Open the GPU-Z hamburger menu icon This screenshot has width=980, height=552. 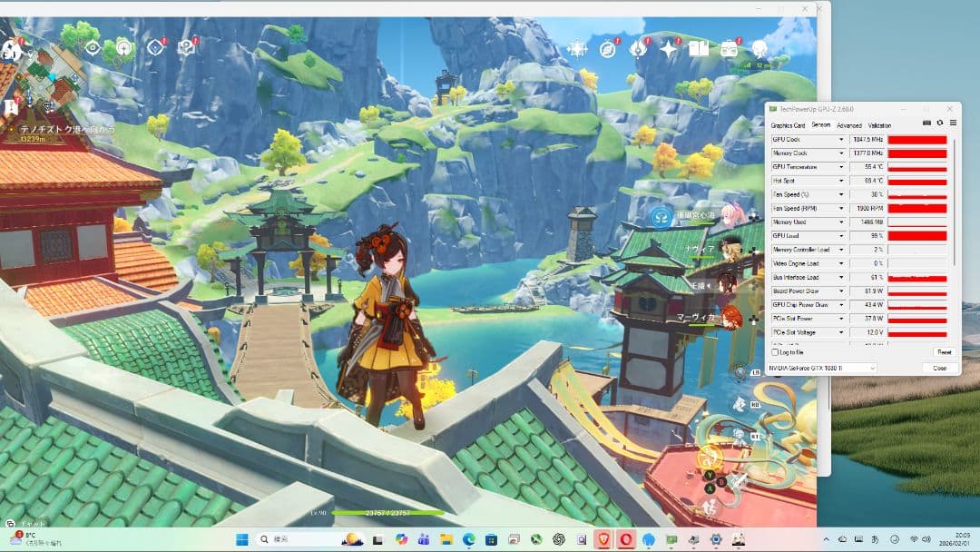(953, 123)
